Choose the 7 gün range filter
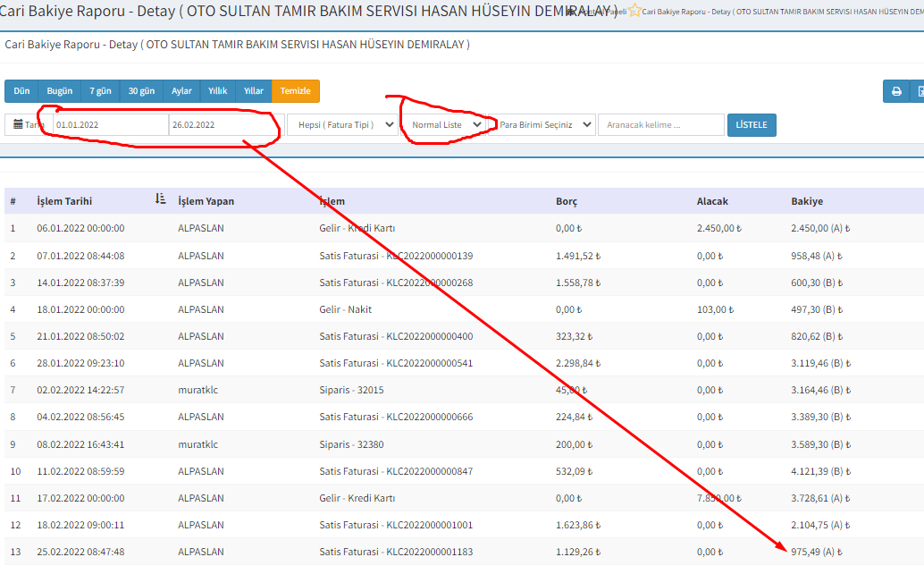The height and width of the screenshot is (574, 924). [100, 91]
